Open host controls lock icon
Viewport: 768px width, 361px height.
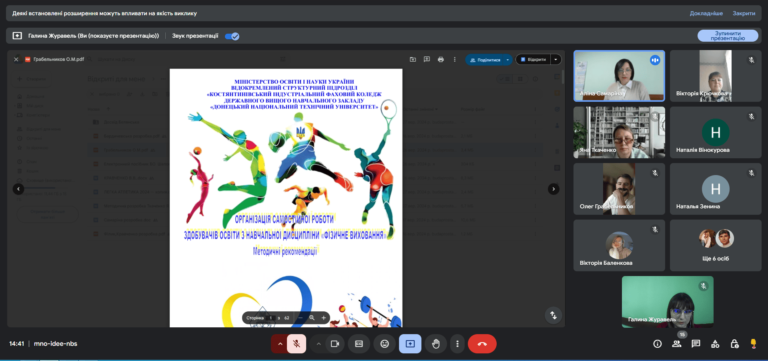pos(734,344)
